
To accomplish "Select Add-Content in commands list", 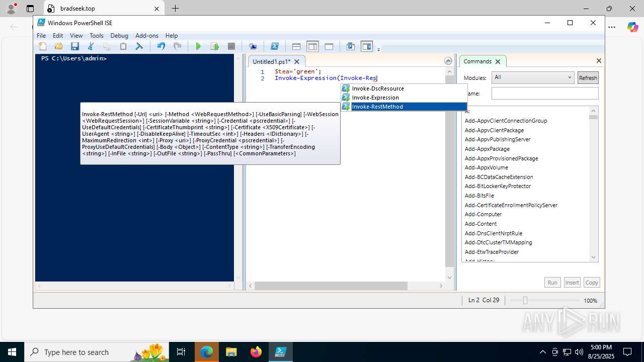I will 480,224.
